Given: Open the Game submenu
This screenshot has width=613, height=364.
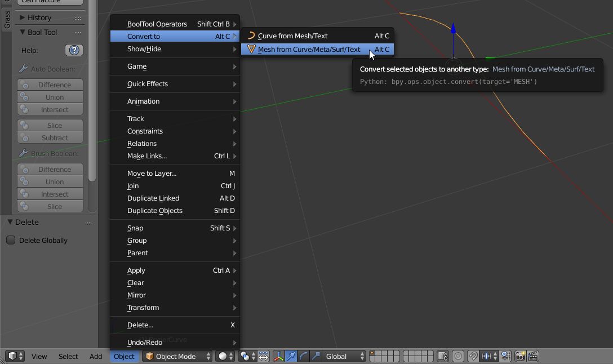Looking at the screenshot, I should pyautogui.click(x=175, y=66).
